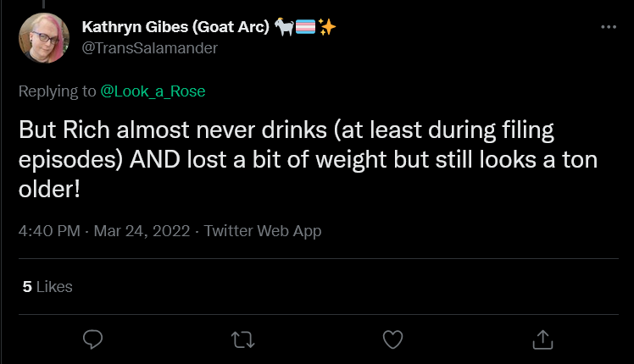Click the reply speech bubble icon
634x364 pixels.
click(93, 339)
